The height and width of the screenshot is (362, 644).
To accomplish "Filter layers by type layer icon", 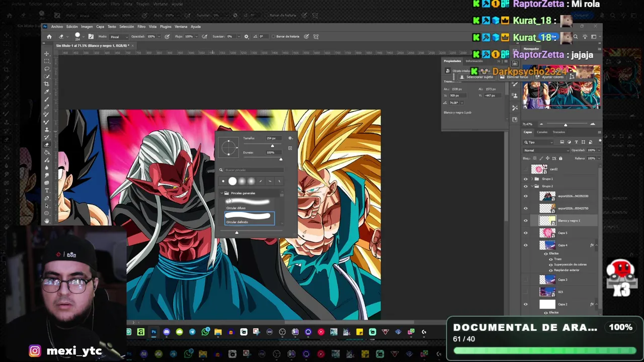I will pyautogui.click(x=576, y=142).
